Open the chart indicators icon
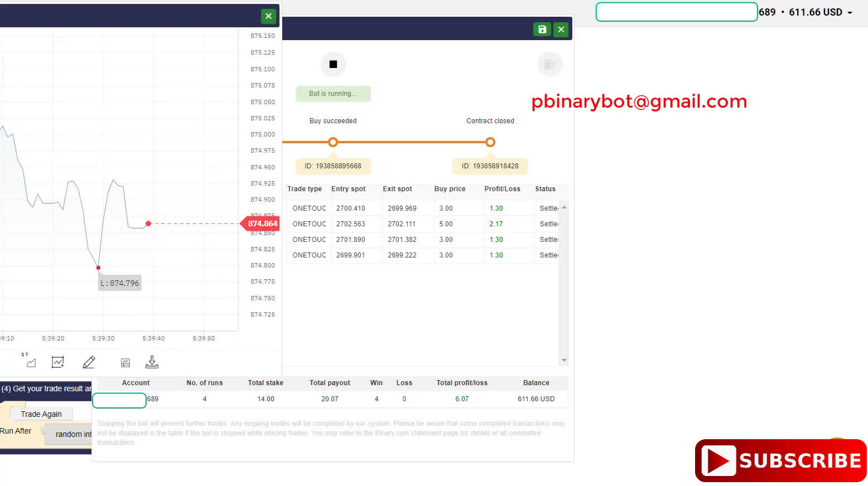The height and width of the screenshot is (486, 868). (x=57, y=362)
